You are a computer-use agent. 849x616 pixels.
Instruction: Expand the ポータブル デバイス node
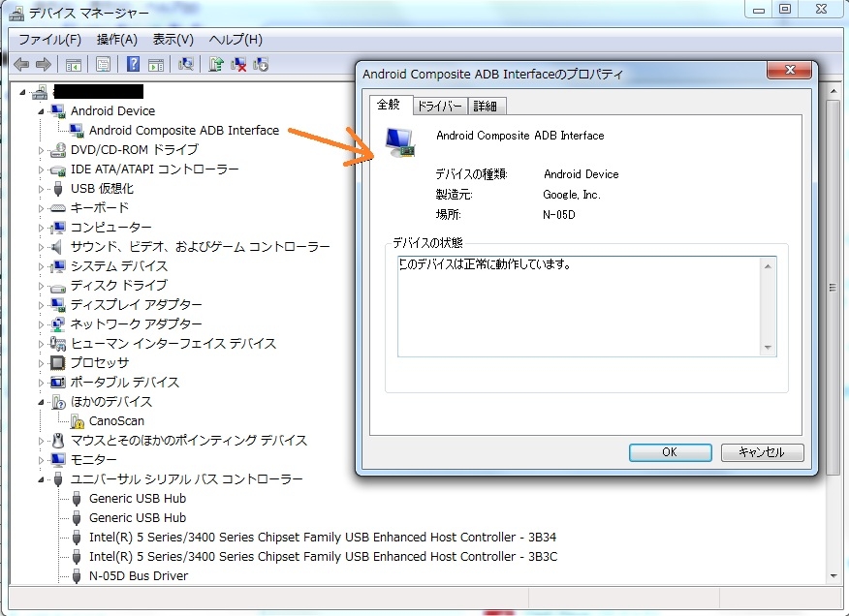pos(41,383)
